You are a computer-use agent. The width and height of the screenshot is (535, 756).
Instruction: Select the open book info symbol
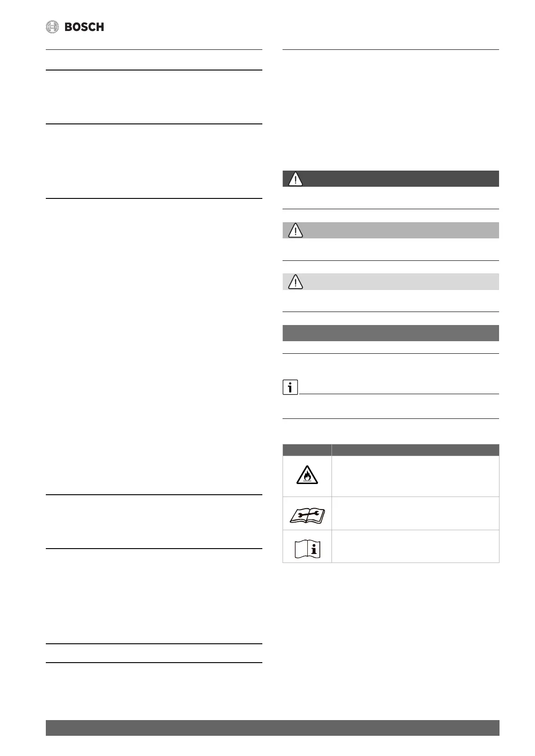pos(307,548)
